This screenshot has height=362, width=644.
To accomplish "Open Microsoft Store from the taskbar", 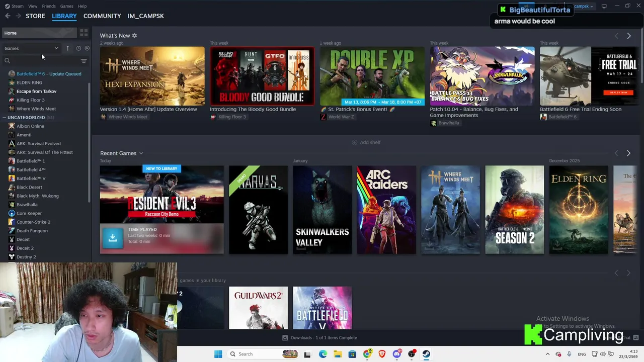I will click(x=352, y=354).
